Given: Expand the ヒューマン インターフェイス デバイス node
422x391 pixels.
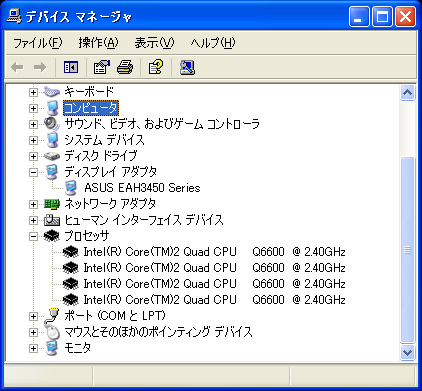Looking at the screenshot, I should tap(33, 220).
